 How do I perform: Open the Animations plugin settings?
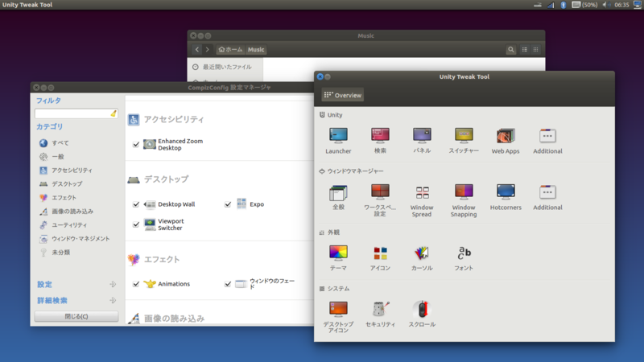click(x=167, y=284)
